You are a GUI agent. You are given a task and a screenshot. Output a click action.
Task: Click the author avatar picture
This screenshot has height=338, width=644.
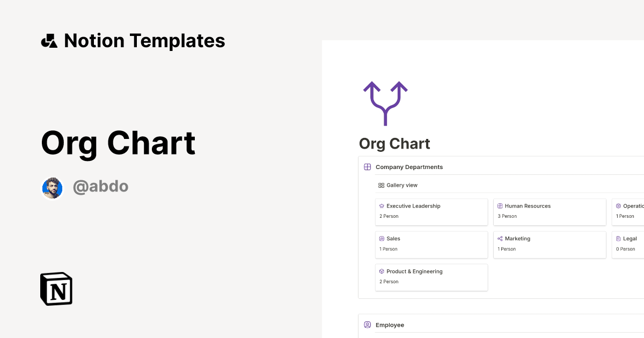click(x=52, y=188)
